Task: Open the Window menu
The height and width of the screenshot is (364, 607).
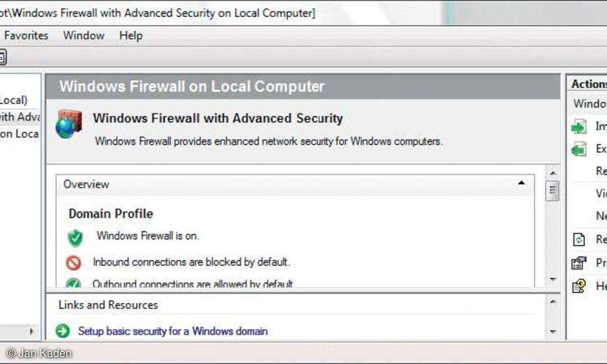Action: point(84,35)
